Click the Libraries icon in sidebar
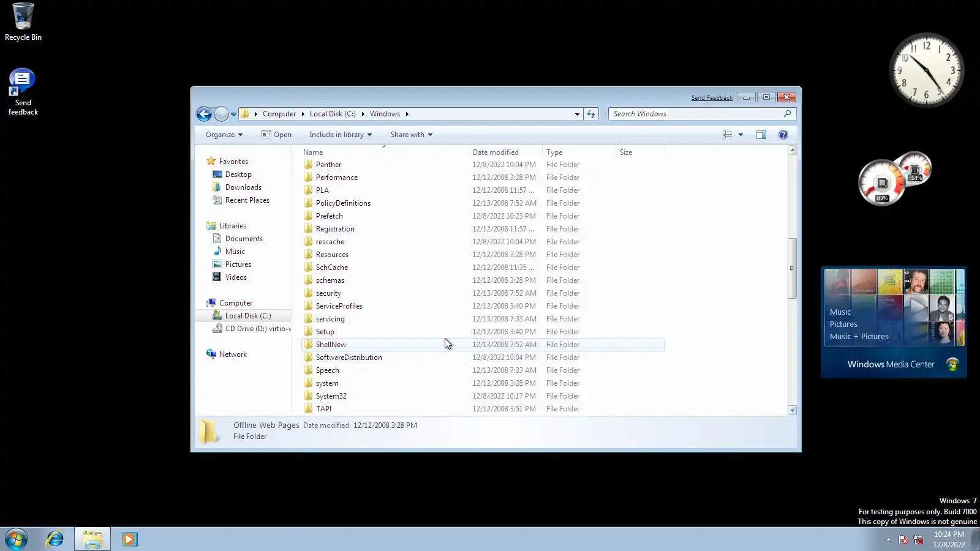The image size is (980, 551). pyautogui.click(x=211, y=226)
